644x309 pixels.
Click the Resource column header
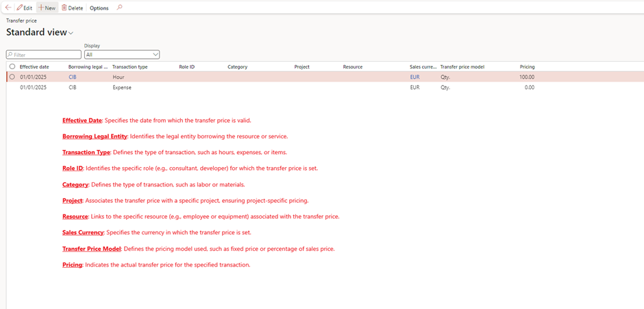coord(353,66)
